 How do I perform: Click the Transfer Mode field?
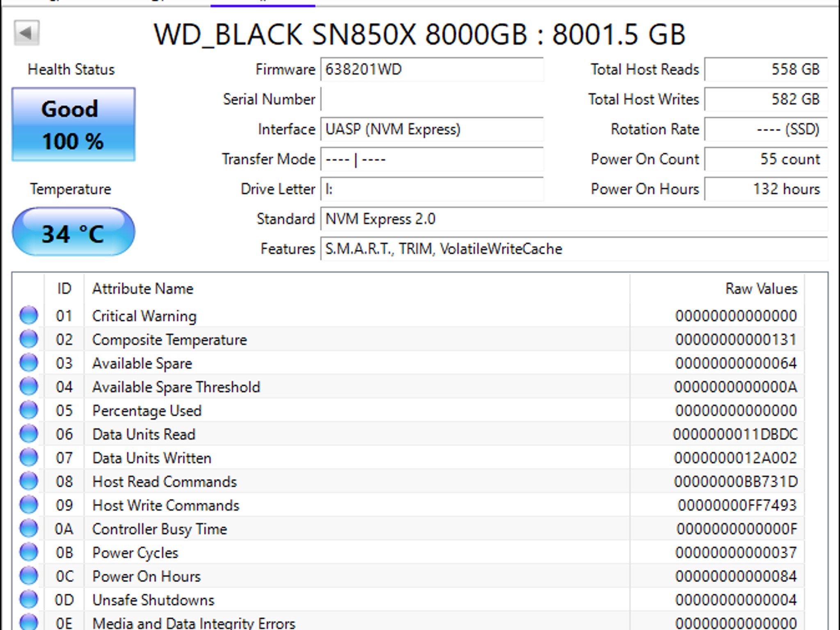click(x=432, y=159)
